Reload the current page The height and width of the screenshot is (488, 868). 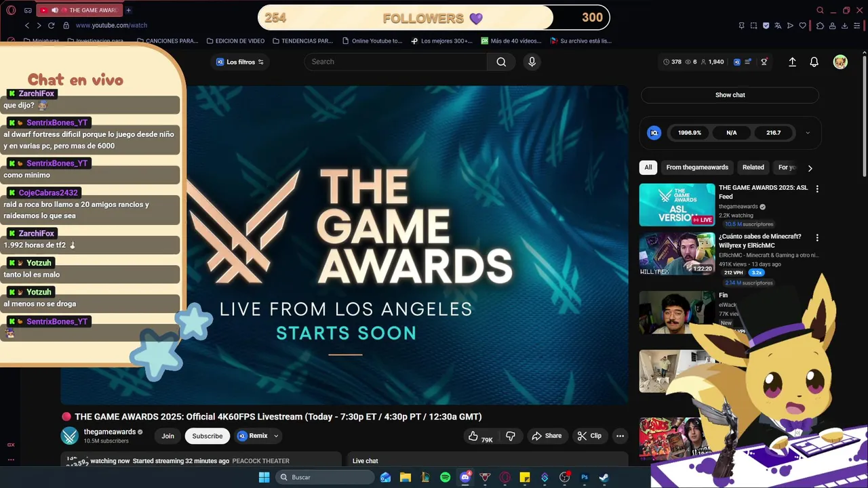coord(51,25)
